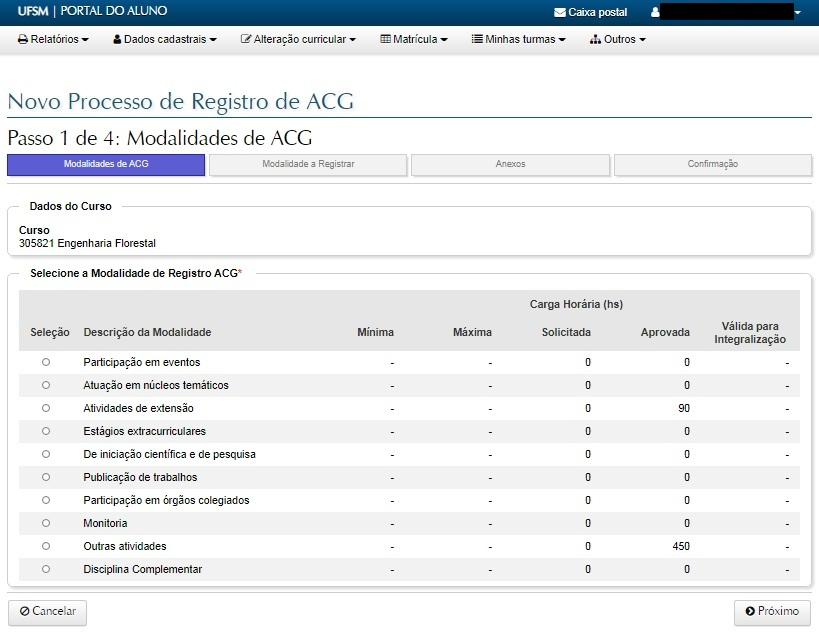Choose the Atividades de extensão option
Viewport: 819px width, 634px height.
(46, 408)
